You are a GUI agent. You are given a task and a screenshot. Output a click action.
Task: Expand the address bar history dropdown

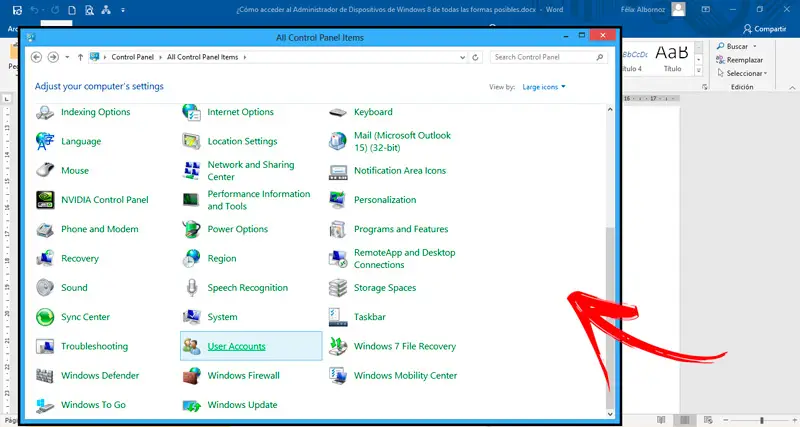pyautogui.click(x=462, y=58)
